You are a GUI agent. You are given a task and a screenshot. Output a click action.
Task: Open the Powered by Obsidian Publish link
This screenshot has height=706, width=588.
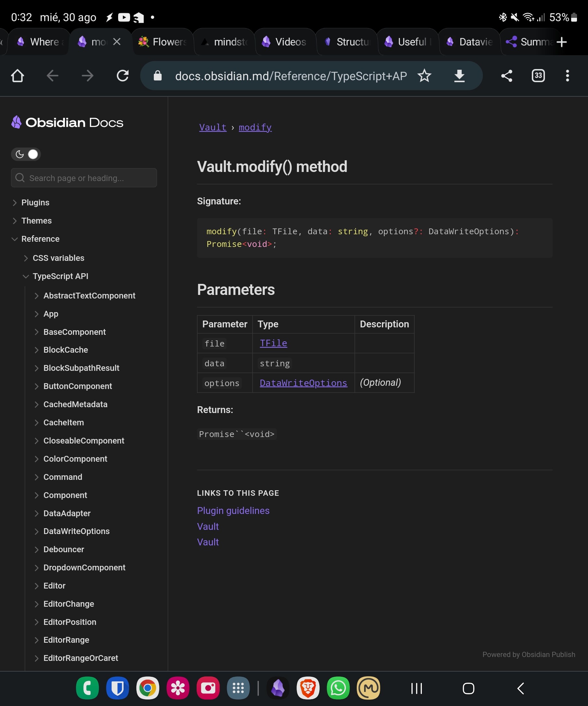pyautogui.click(x=529, y=654)
